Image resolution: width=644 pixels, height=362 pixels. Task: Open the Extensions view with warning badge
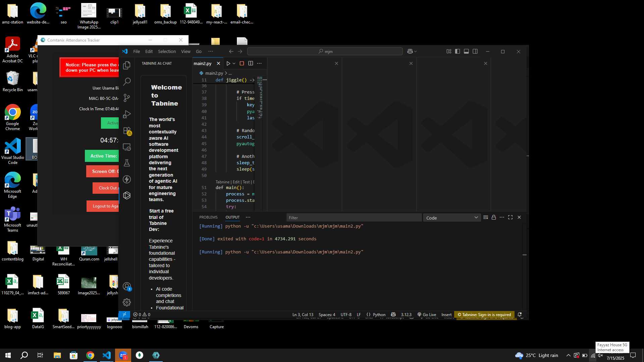coord(127,131)
